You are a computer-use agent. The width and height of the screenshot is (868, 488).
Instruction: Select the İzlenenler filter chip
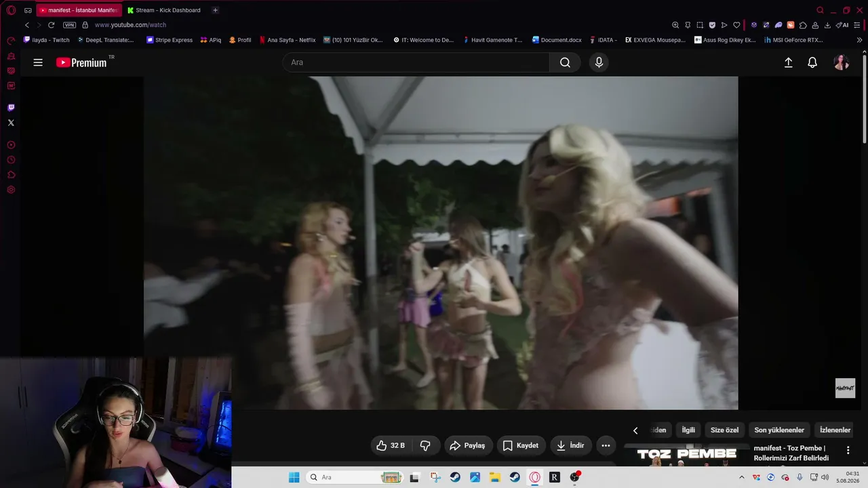(835, 430)
